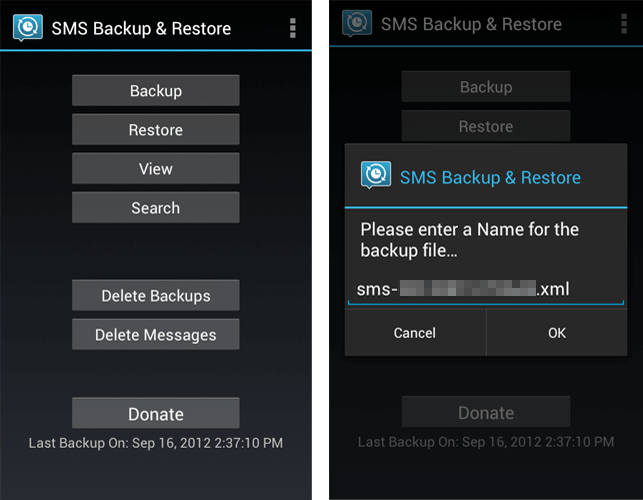Click the Restore button on left screen
Image resolution: width=643 pixels, height=500 pixels.
pyautogui.click(x=156, y=130)
